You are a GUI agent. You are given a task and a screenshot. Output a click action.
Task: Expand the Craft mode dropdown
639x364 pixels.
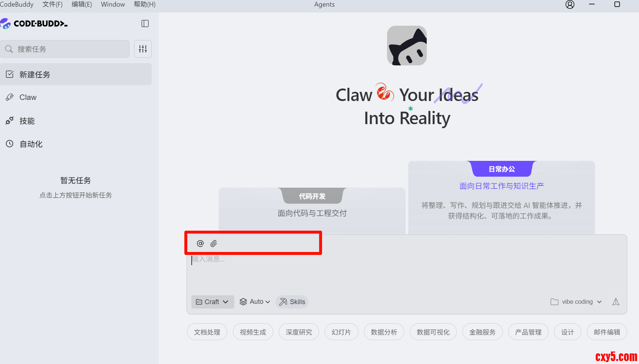point(213,302)
